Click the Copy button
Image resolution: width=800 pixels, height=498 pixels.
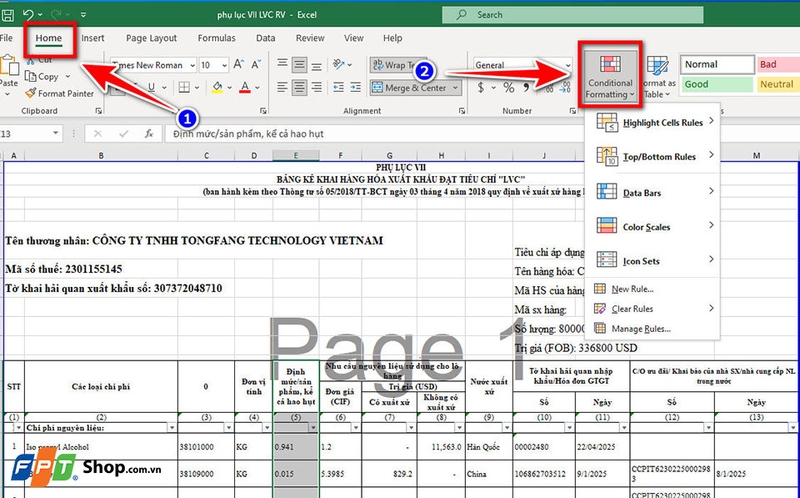pos(42,77)
